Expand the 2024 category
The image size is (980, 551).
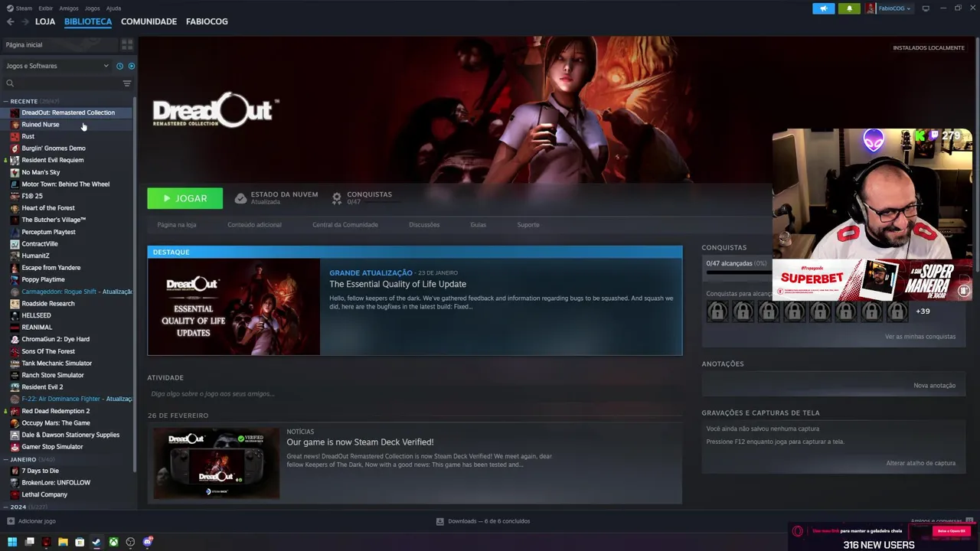tap(5, 507)
